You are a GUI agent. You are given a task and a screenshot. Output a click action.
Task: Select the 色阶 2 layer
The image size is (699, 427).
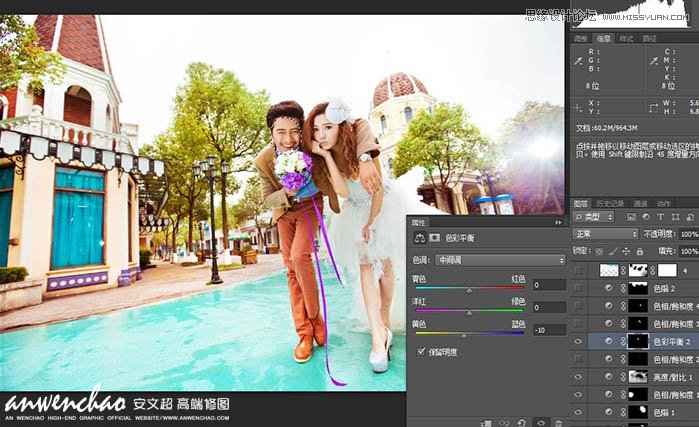tap(666, 288)
